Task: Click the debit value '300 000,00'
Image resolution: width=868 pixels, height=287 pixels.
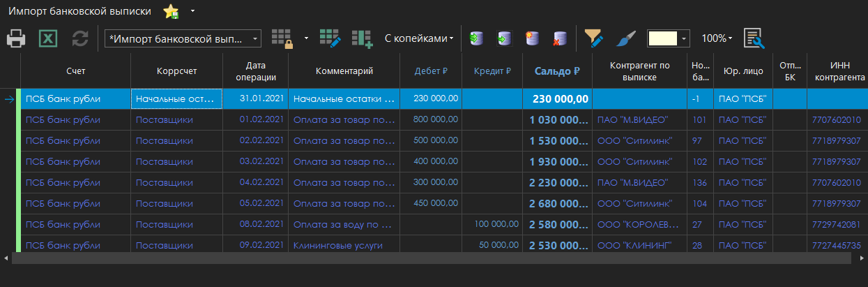Action: pos(431,182)
